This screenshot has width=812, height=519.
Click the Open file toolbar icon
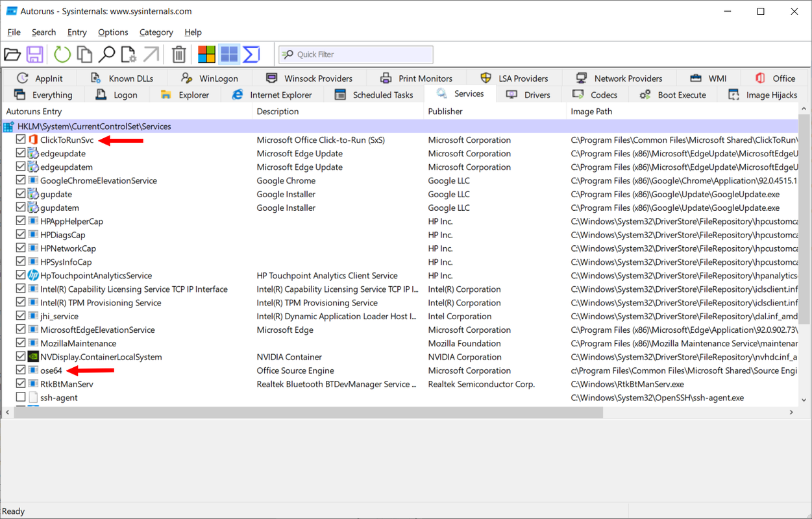[12, 54]
